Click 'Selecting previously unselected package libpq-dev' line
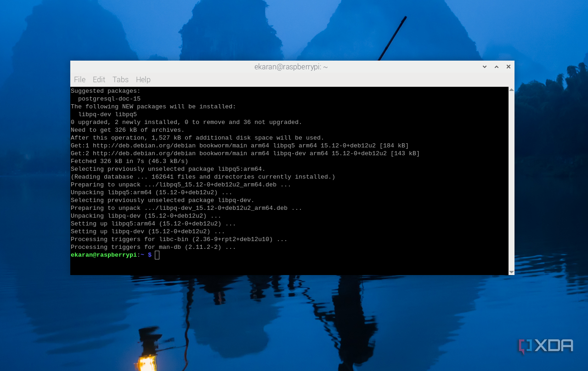Image resolution: width=588 pixels, height=371 pixels. click(x=163, y=200)
